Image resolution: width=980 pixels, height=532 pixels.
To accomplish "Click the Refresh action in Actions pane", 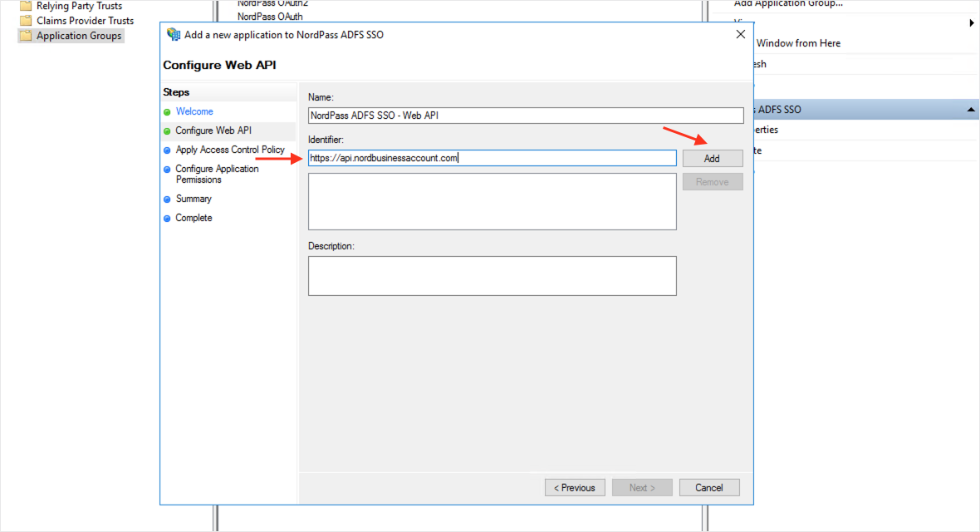I will tap(761, 64).
